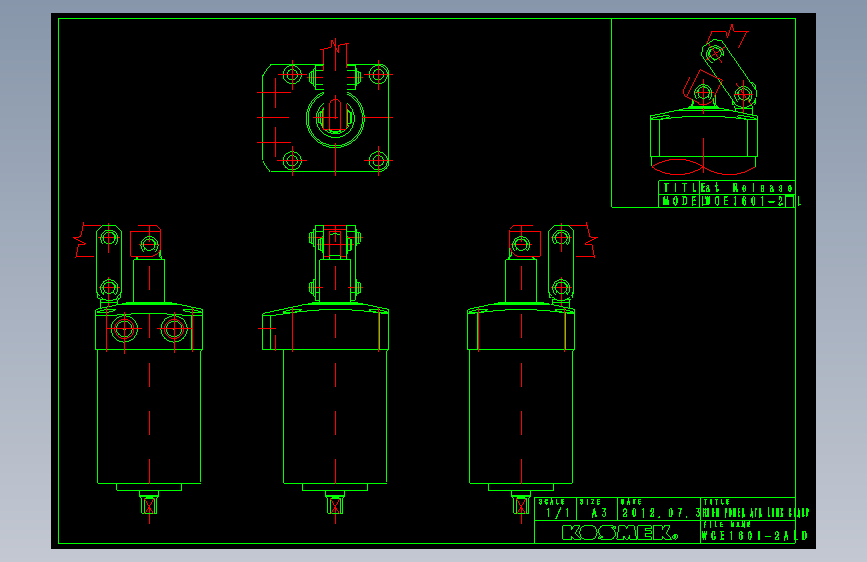Click the "FILE NAME" label

(727, 524)
